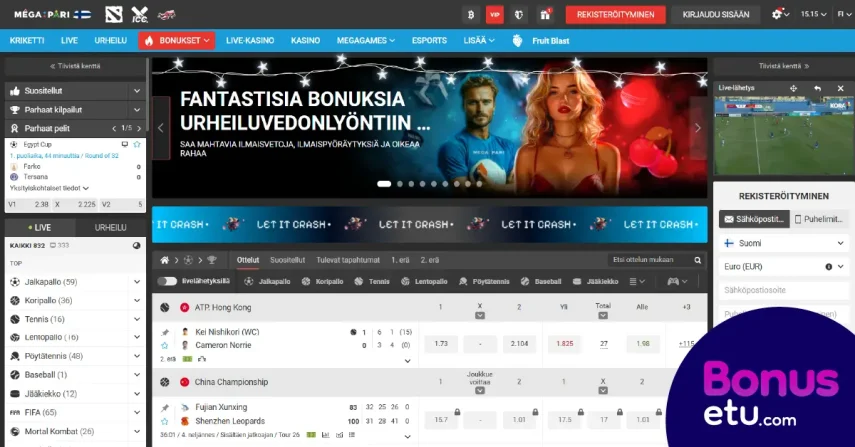Open LIVE-KASINO in main menu
The image size is (855, 447).
point(250,40)
